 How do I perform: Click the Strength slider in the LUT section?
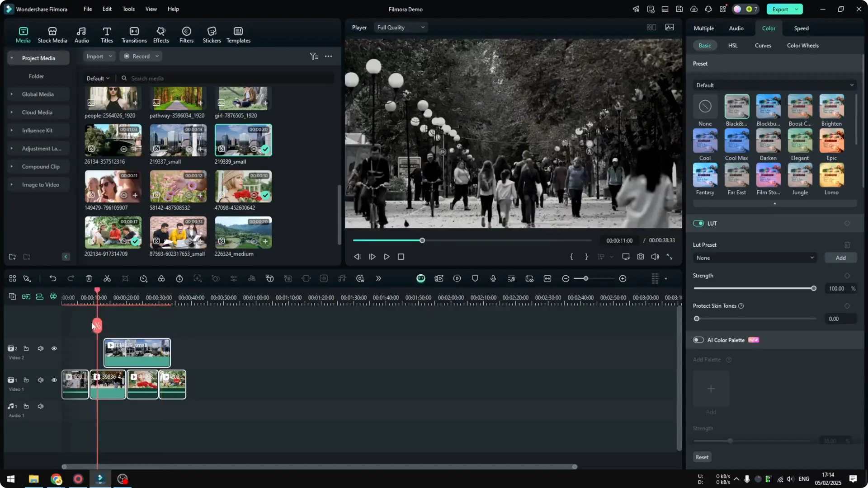pyautogui.click(x=754, y=288)
